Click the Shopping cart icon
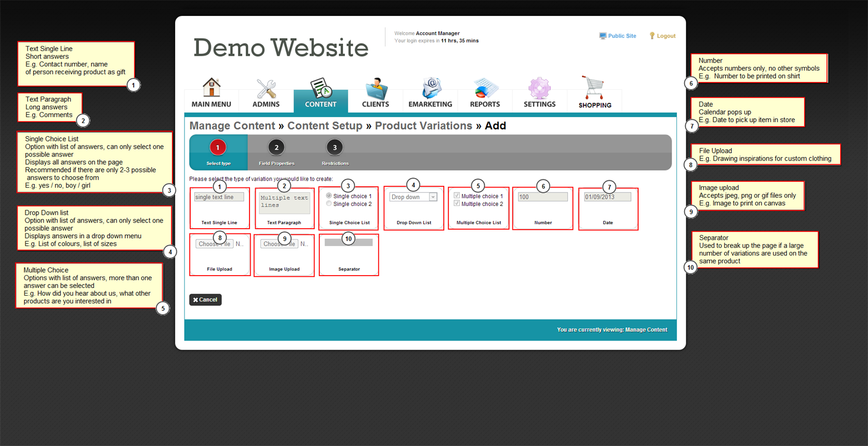The width and height of the screenshot is (868, 446). tap(593, 88)
